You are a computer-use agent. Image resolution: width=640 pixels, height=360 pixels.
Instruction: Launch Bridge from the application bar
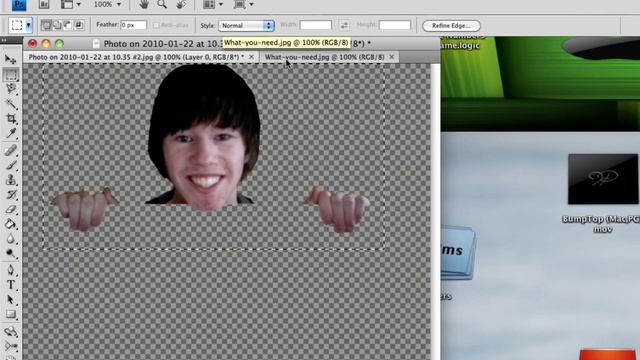click(x=44, y=4)
